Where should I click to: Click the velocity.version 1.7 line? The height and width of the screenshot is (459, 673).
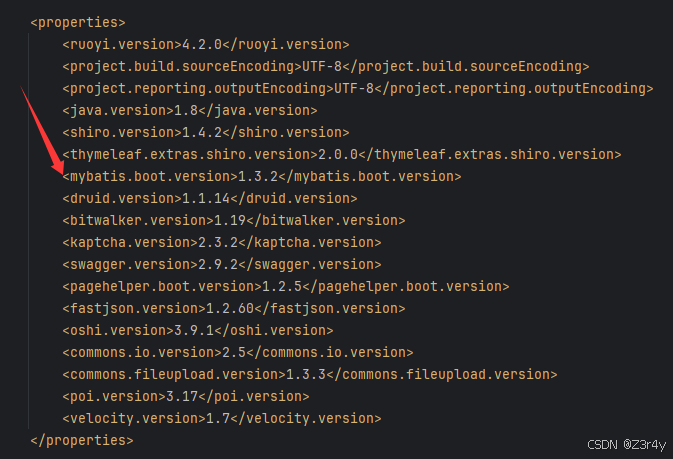[222, 418]
